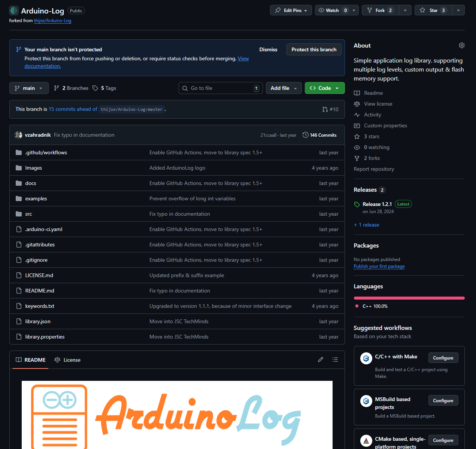Open keywords.txt file

pos(40,306)
